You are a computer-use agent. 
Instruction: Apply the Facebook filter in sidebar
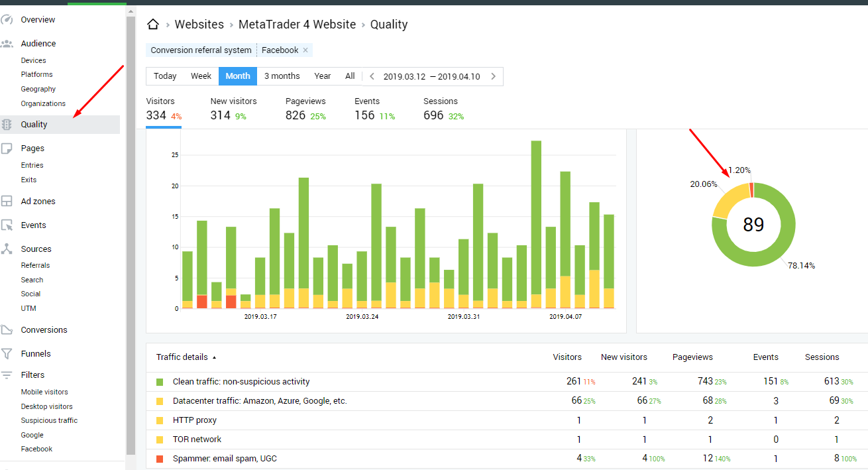(36, 449)
